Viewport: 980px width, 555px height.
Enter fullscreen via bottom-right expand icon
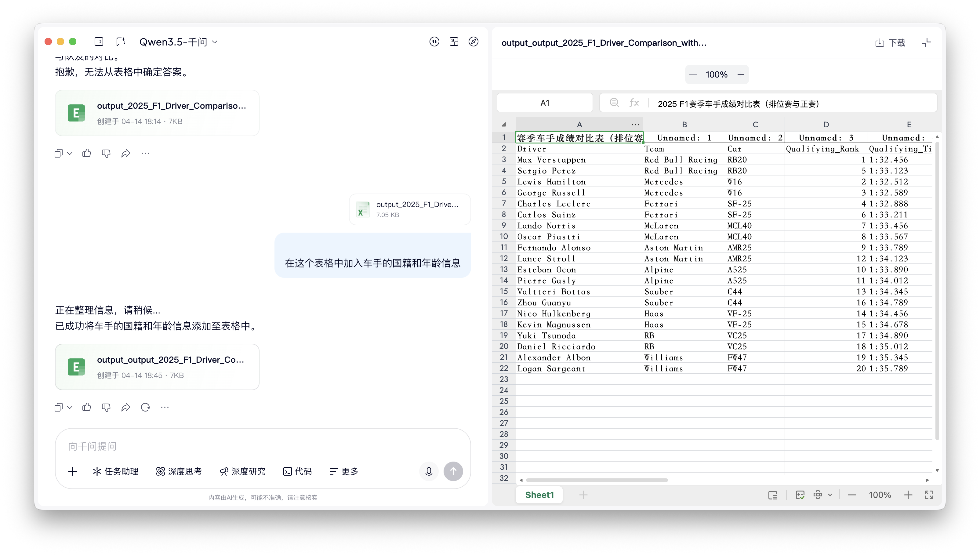click(x=929, y=494)
